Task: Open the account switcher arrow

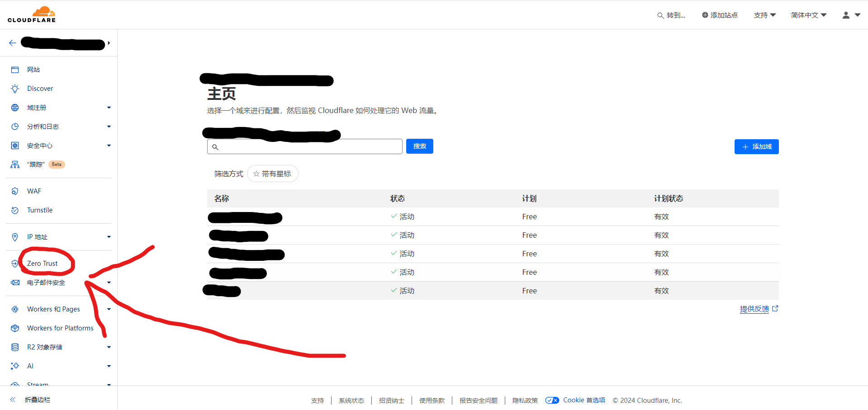Action: coord(109,43)
